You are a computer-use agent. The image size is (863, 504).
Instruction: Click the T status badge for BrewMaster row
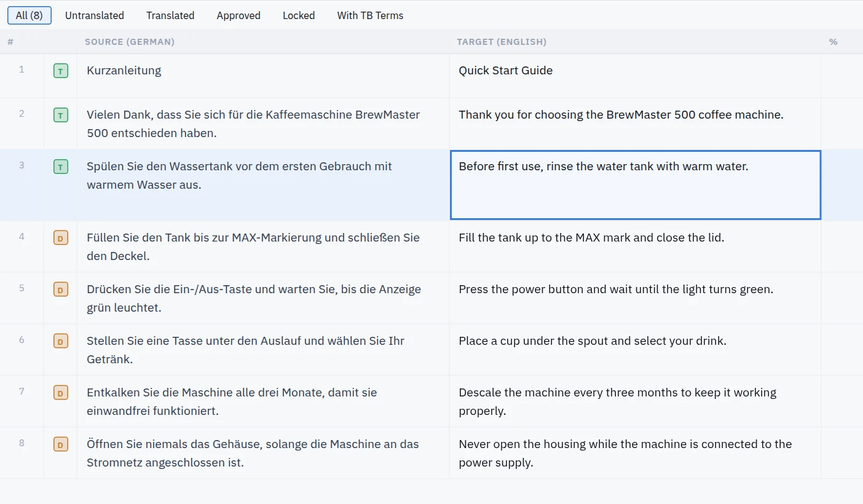click(61, 115)
